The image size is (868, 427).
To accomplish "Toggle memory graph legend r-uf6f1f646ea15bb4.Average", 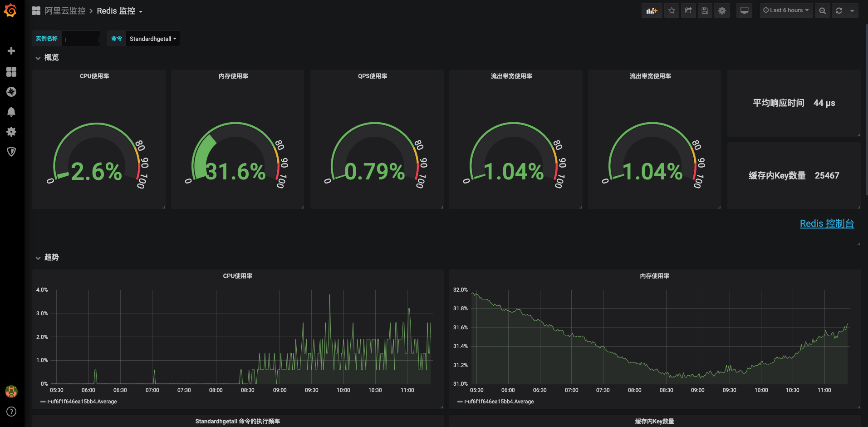I will click(499, 402).
